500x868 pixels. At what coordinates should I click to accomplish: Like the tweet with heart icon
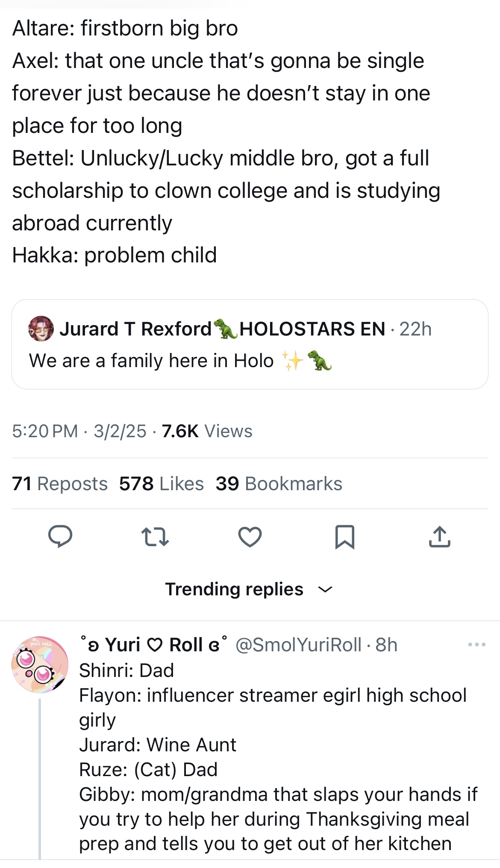pos(250,537)
